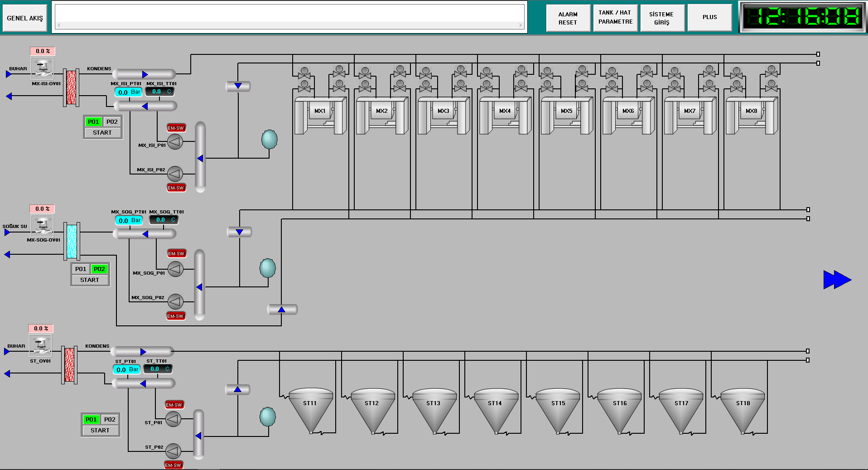Click the alarm message scrollbar track
The image size is (868, 470).
290,25
